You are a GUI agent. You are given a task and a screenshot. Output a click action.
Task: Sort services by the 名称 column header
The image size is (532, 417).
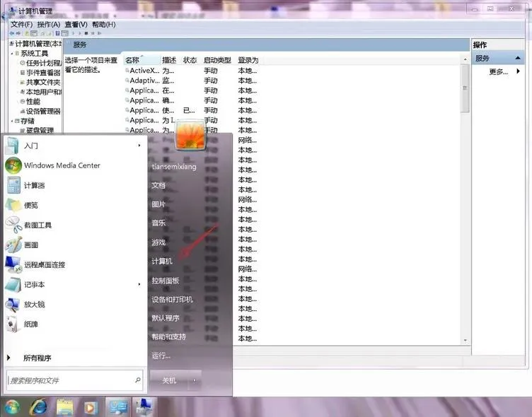(x=141, y=60)
